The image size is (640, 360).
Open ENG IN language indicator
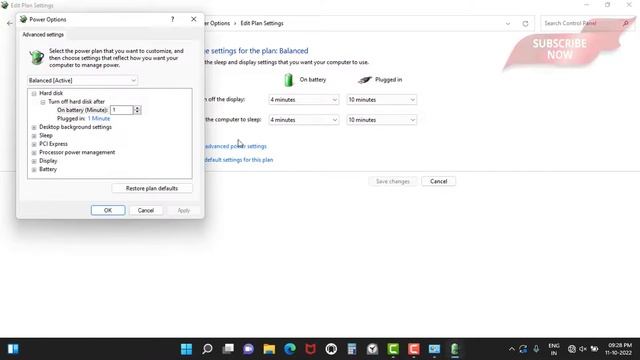click(554, 349)
